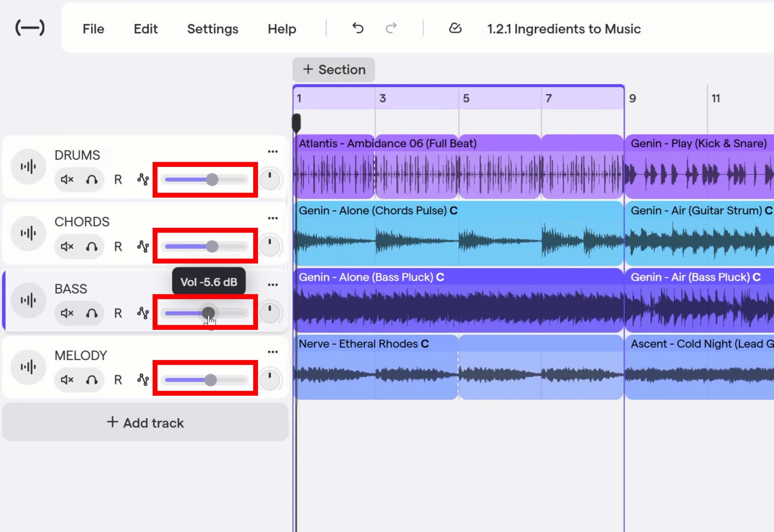
Task: Click the redo arrow icon
Action: [x=391, y=28]
